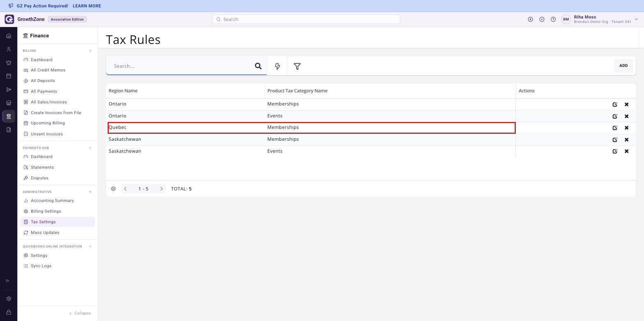
Task: Collapse the QuickBooks Online Integration section
Action: coord(90,246)
